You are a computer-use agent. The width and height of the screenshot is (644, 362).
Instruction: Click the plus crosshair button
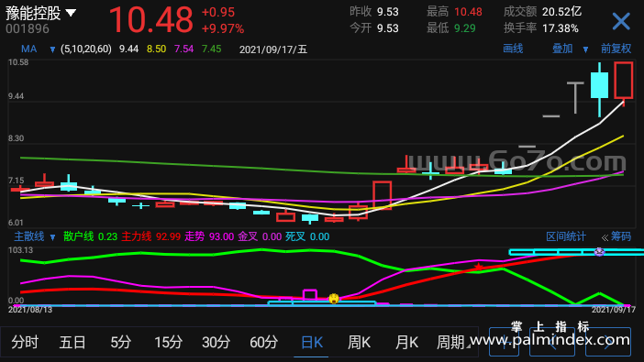[504, 342]
